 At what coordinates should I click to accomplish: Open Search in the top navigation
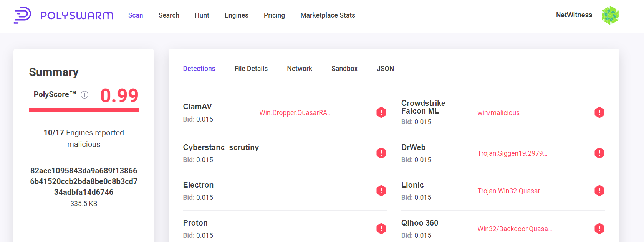169,15
